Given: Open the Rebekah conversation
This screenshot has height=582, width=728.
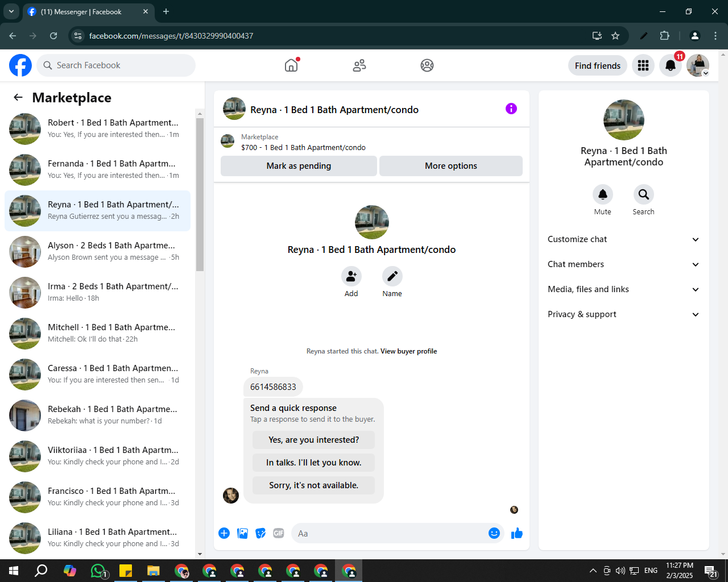Looking at the screenshot, I should click(98, 415).
